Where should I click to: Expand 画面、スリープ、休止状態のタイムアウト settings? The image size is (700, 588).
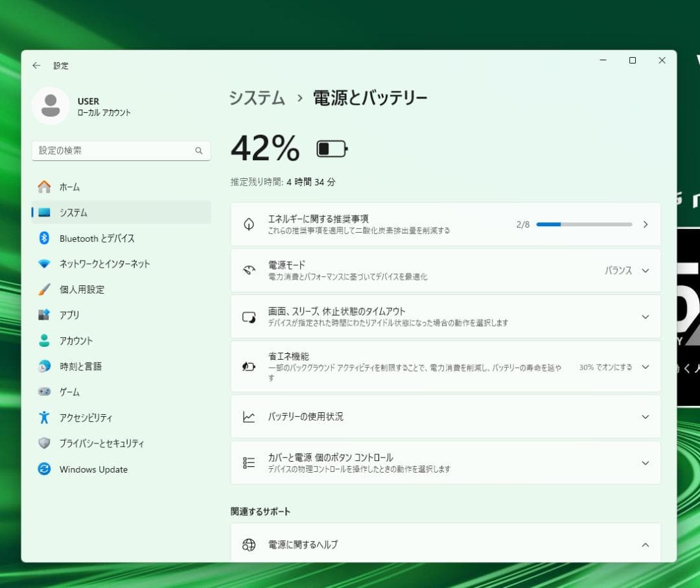click(644, 316)
